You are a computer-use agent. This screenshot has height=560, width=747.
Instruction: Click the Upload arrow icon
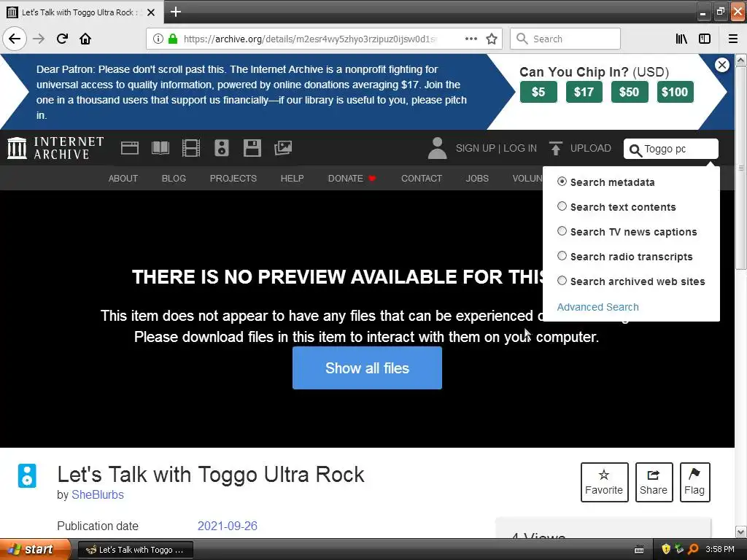coord(555,148)
